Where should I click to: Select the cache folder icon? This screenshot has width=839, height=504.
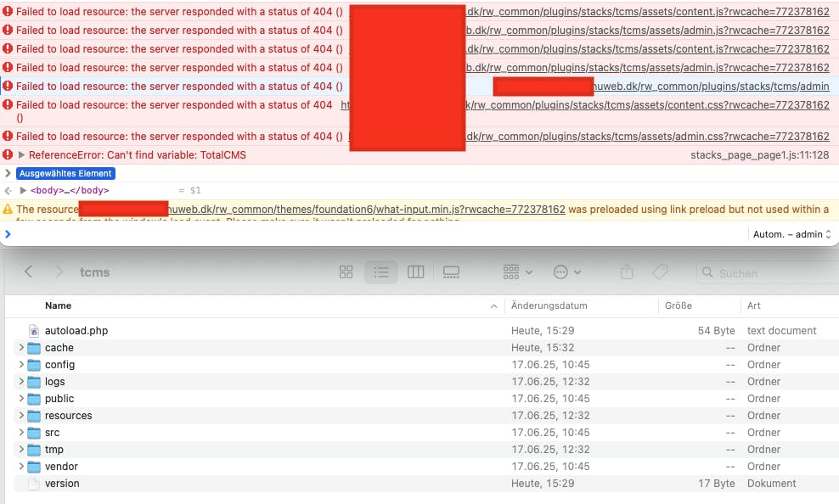tap(34, 348)
